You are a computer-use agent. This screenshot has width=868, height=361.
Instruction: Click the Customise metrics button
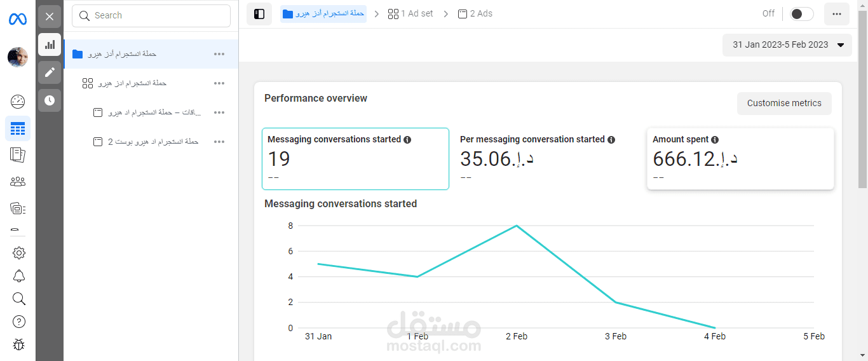tap(784, 104)
